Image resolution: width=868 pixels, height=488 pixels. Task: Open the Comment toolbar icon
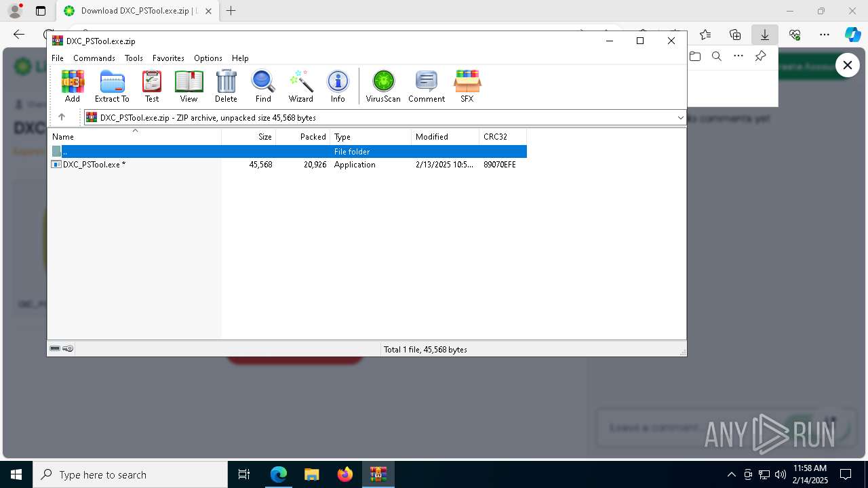[x=427, y=86]
